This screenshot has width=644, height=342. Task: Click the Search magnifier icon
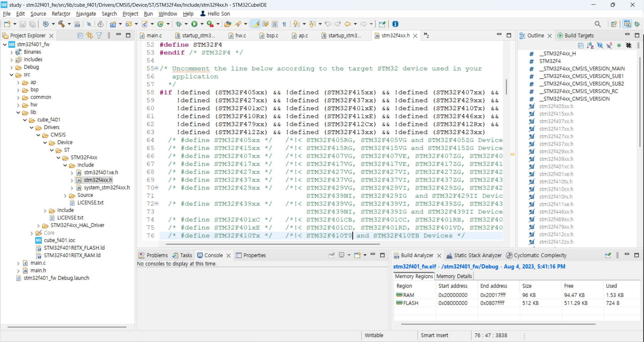pyautogui.click(x=598, y=24)
